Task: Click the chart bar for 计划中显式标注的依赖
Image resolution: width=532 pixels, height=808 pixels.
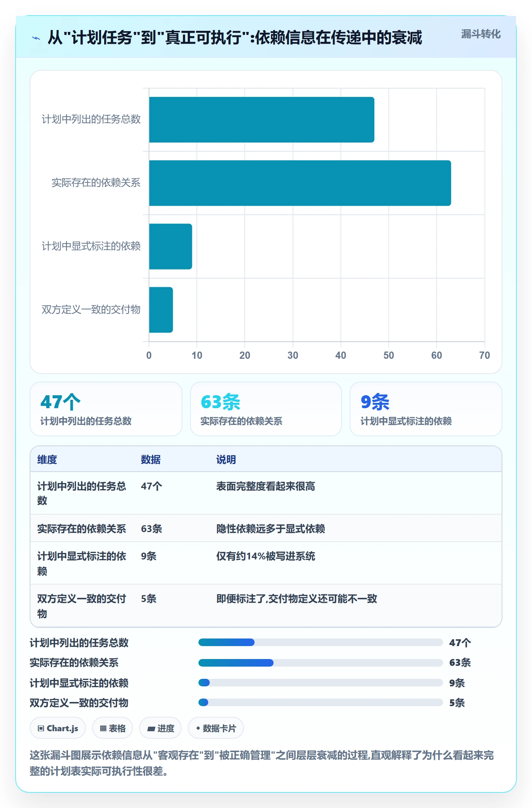Action: [x=171, y=247]
